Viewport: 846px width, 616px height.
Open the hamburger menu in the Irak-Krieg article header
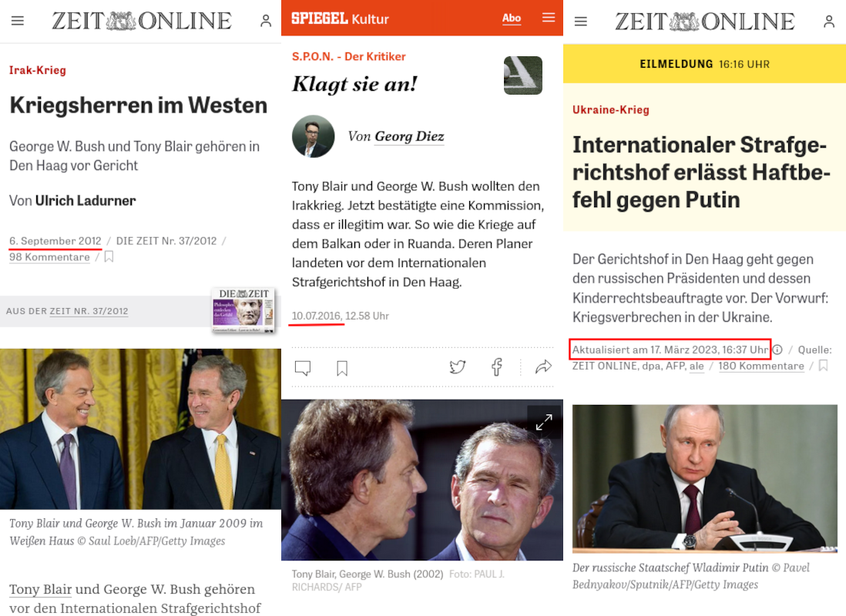tap(18, 21)
